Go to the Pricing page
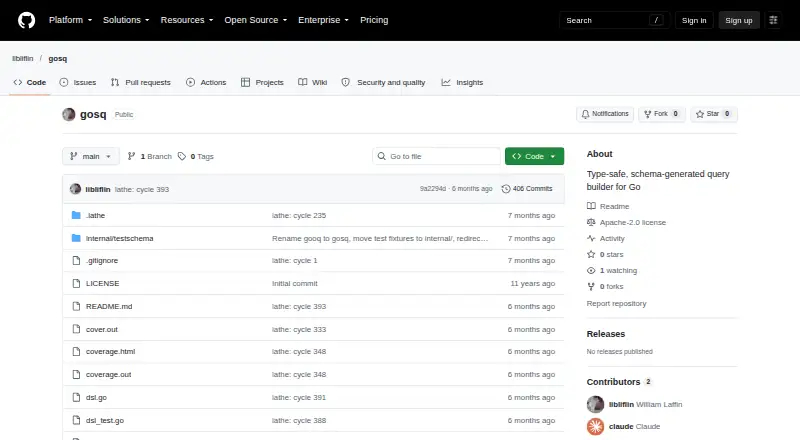The image size is (800, 440). click(374, 20)
